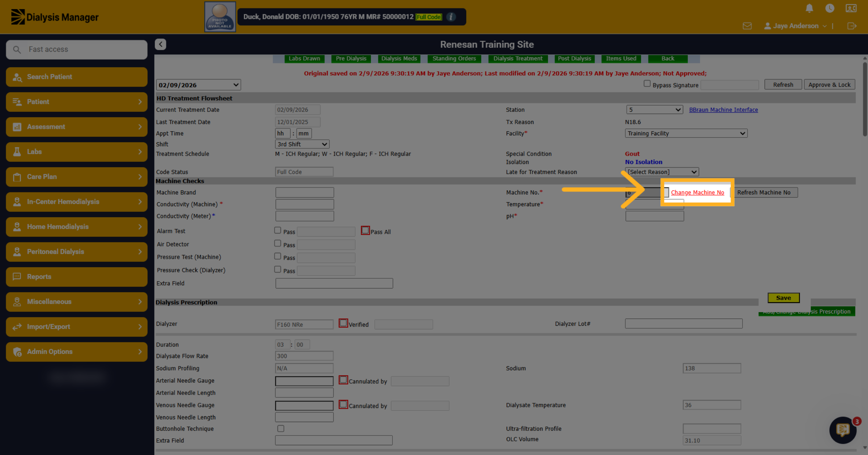Click the Fast access search field
868x455 pixels.
tap(77, 49)
